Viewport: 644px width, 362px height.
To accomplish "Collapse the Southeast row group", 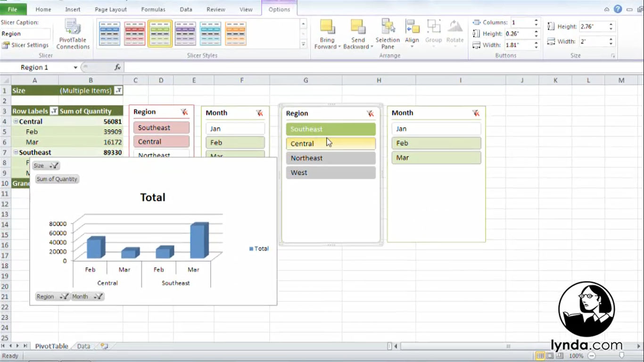I will [x=15, y=153].
